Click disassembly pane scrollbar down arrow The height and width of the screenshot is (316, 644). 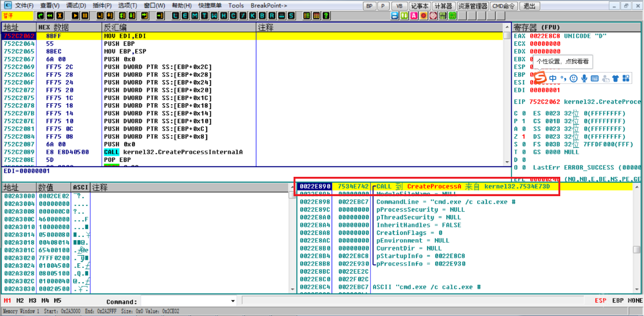[508, 162]
